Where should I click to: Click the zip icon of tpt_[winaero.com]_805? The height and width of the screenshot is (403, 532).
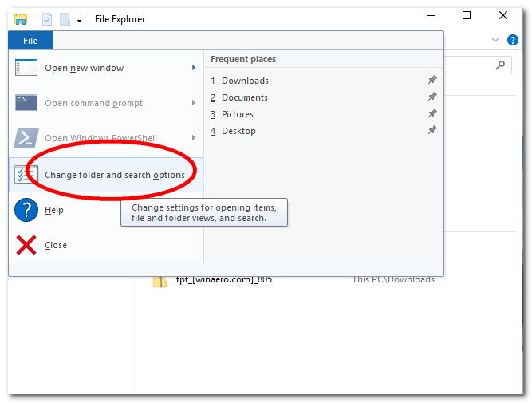[x=160, y=282]
